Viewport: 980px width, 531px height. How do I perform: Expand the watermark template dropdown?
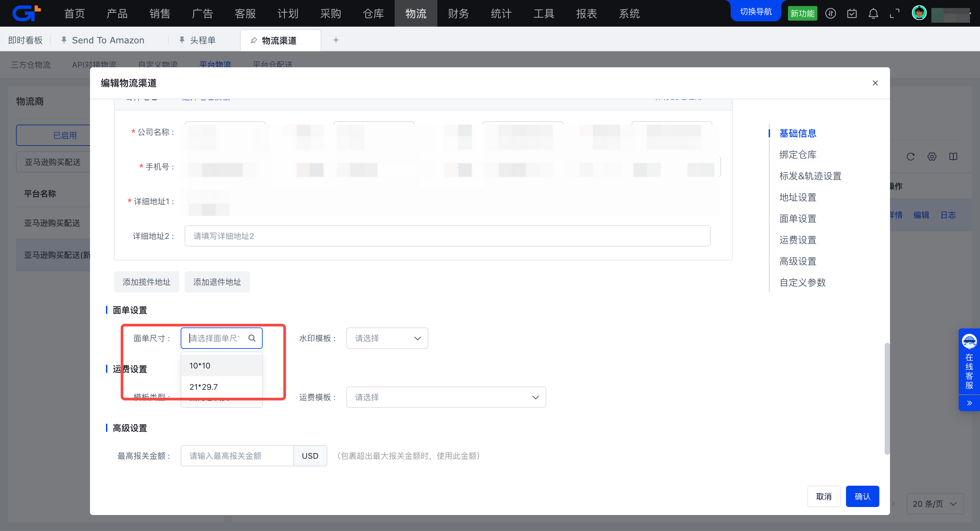point(387,338)
